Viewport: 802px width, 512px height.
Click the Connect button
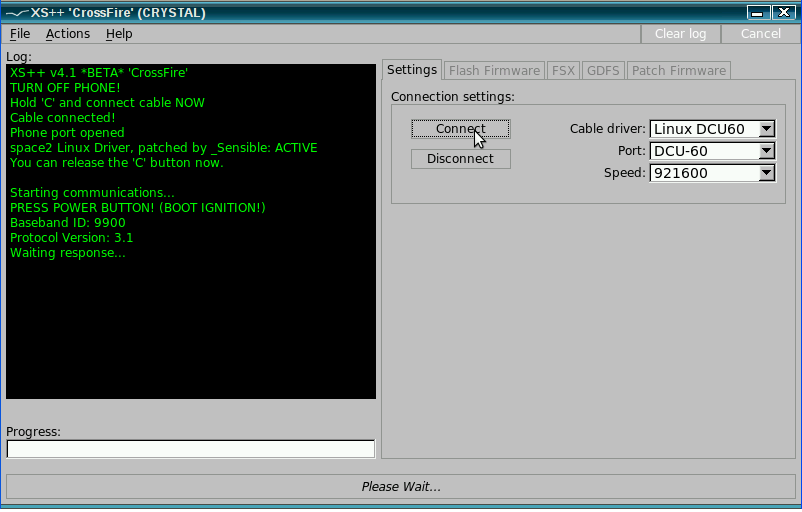click(x=460, y=129)
